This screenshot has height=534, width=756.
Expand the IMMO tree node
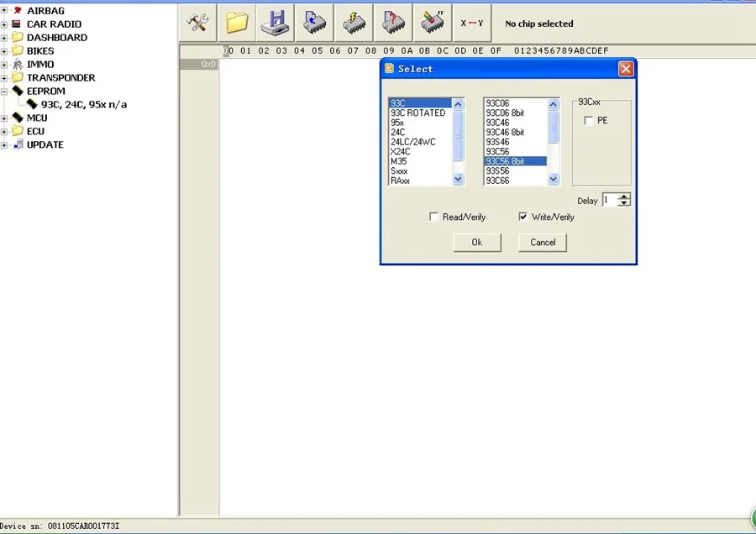[x=4, y=64]
